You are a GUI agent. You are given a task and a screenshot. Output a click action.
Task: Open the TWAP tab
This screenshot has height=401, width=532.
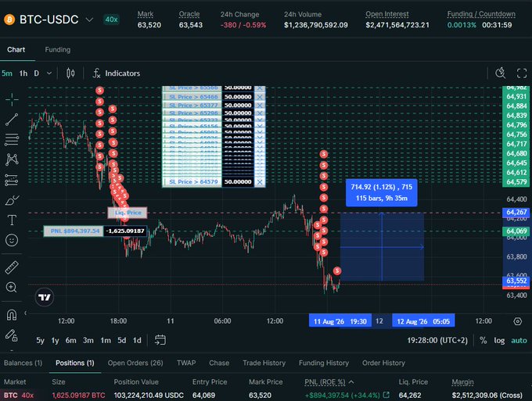pyautogui.click(x=186, y=363)
